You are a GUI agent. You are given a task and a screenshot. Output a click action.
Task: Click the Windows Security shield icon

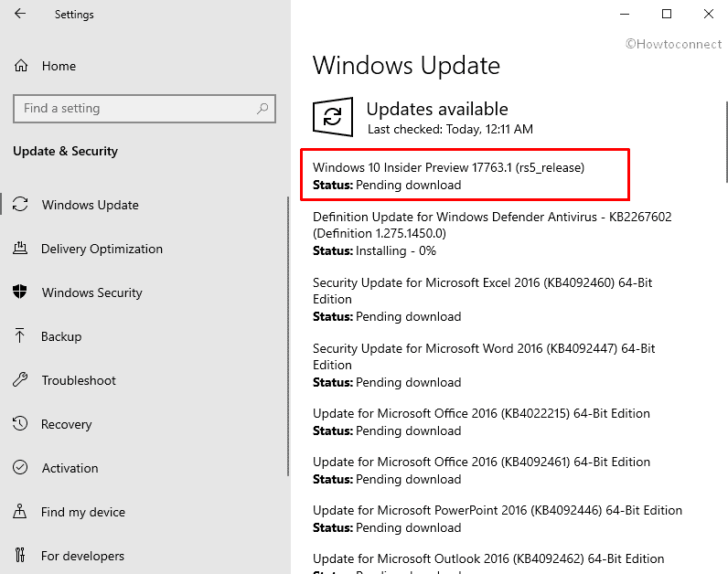coord(20,292)
